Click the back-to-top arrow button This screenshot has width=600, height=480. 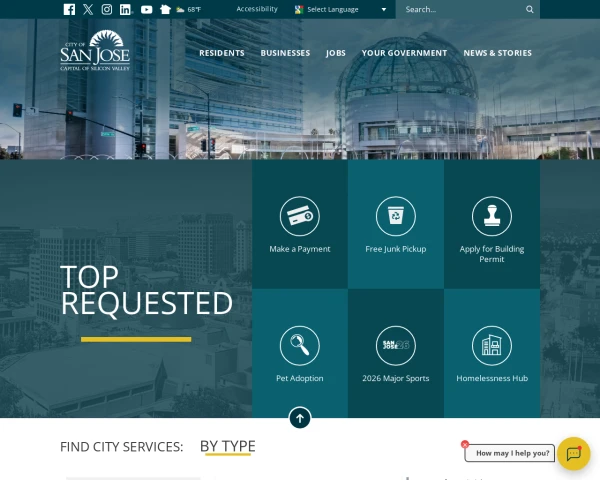(300, 418)
